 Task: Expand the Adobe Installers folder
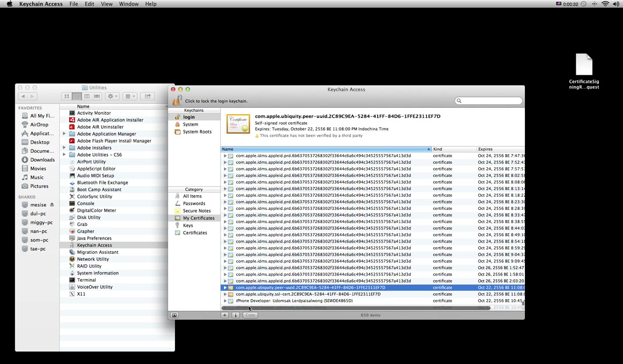(x=64, y=148)
